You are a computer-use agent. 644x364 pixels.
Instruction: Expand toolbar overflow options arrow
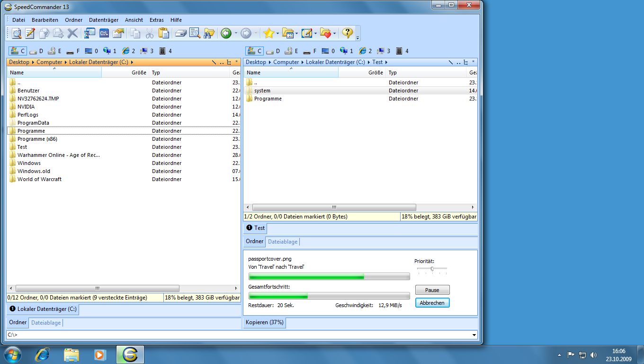(x=358, y=37)
